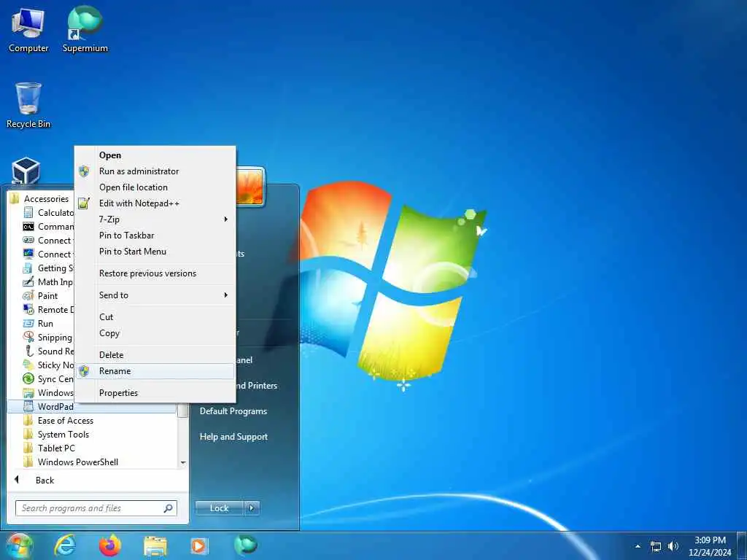Screen dimensions: 747x560
Task: Click the Calculator icon in Accessories
Action: (x=28, y=212)
